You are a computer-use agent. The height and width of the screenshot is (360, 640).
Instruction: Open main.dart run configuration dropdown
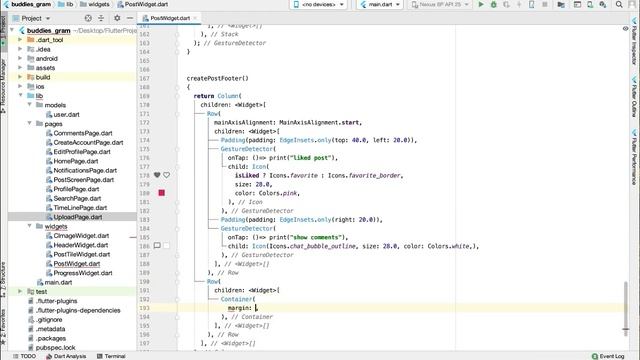pyautogui.click(x=380, y=4)
